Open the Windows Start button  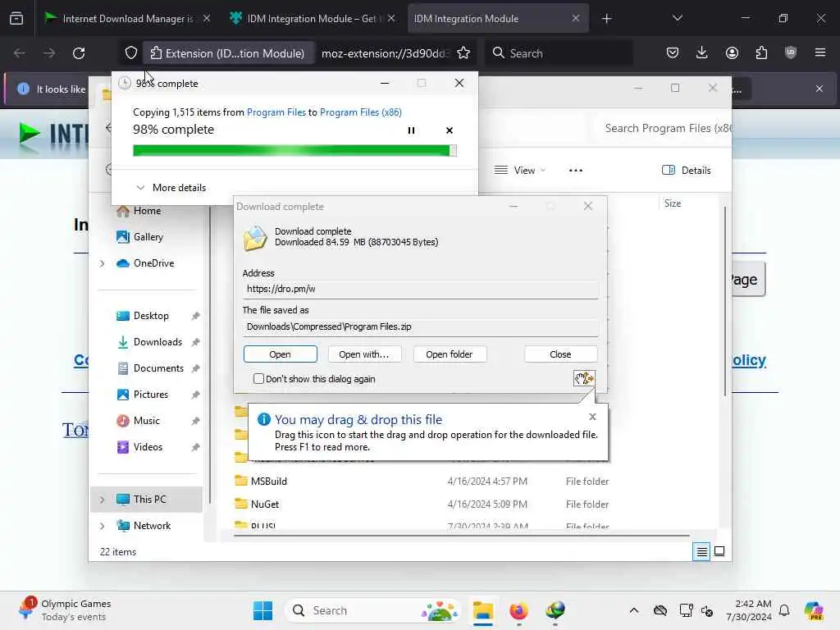point(262,610)
